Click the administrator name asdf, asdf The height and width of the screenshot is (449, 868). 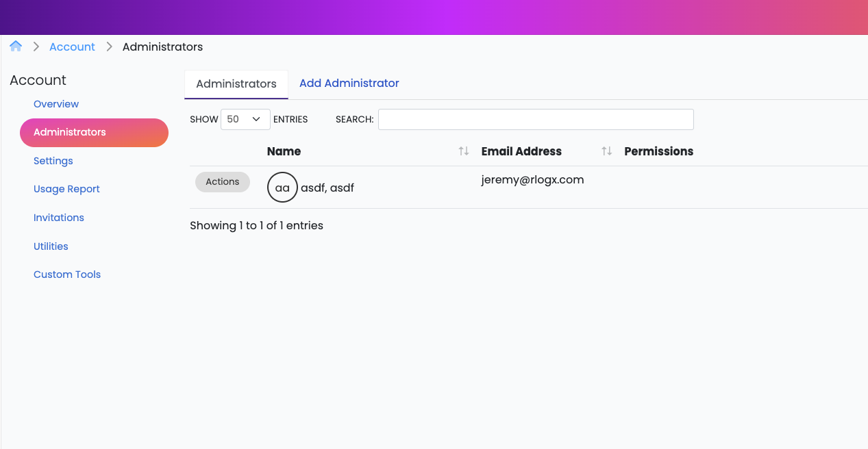327,188
